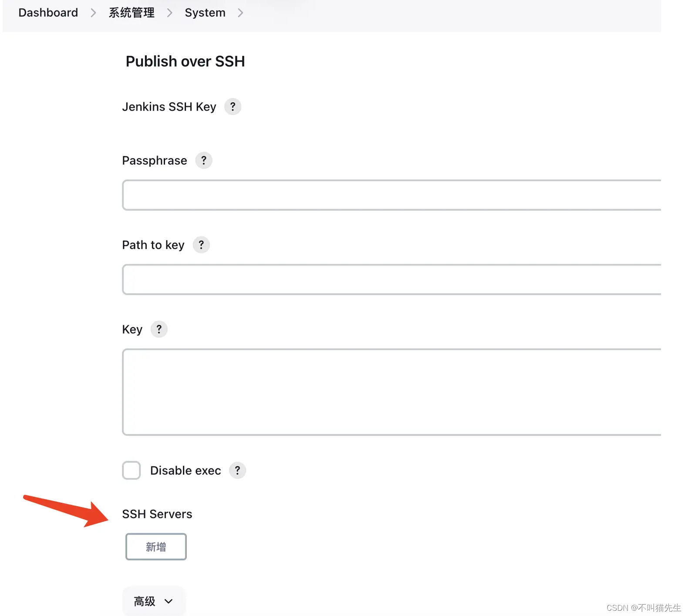Enable the Disable exec checkbox

[x=131, y=470]
